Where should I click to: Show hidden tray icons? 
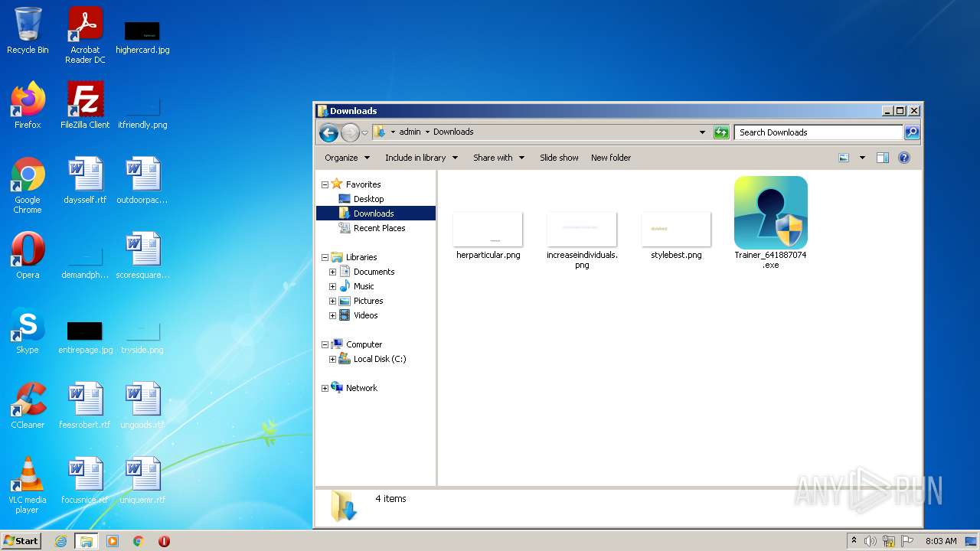click(x=854, y=541)
